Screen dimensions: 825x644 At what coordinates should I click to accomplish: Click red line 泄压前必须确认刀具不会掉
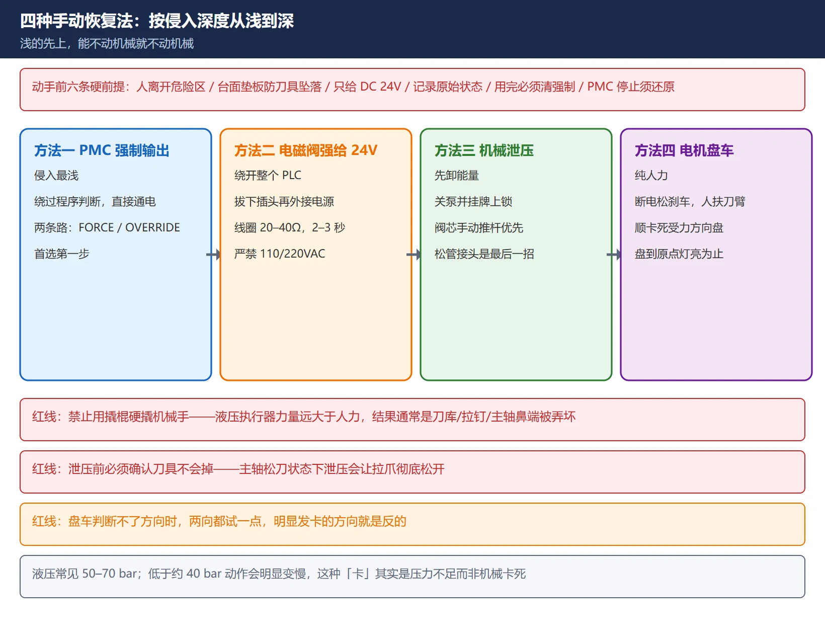[x=238, y=469]
